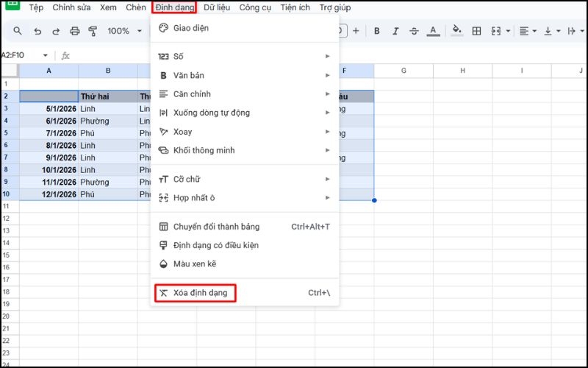This screenshot has height=368, width=588.
Task: Open the text color picker
Action: (433, 31)
